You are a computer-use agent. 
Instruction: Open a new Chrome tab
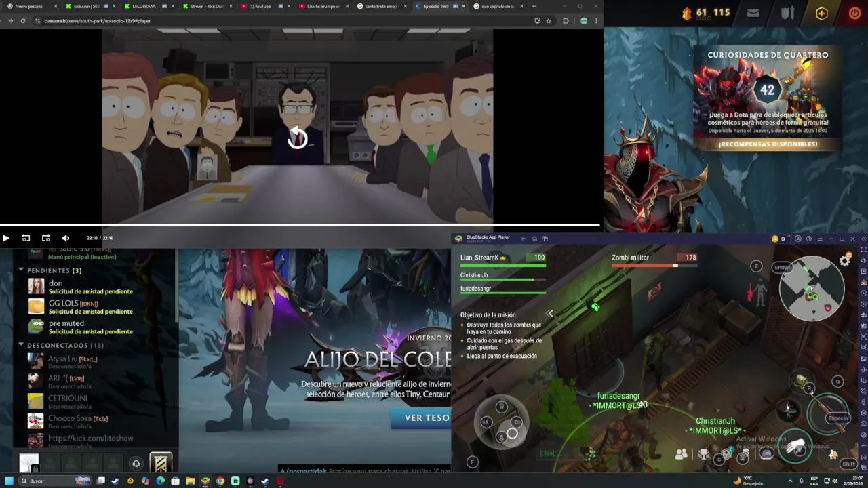pos(534,6)
